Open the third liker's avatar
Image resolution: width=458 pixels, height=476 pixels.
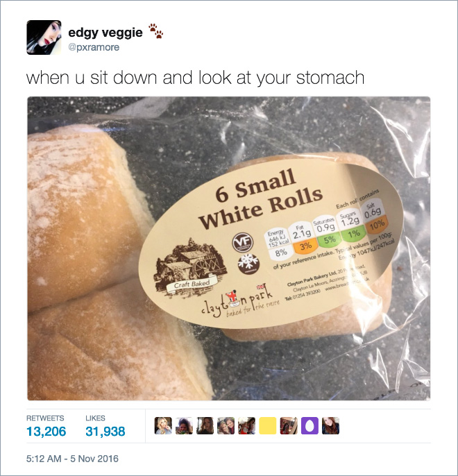click(x=205, y=425)
